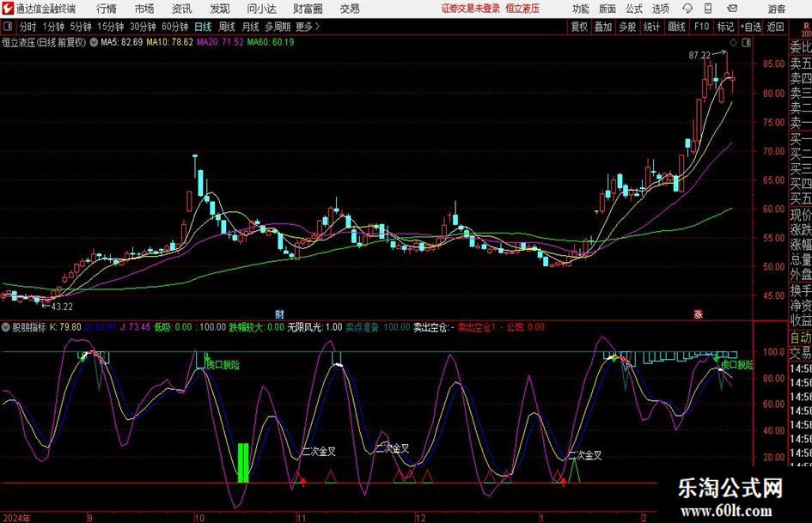Click MA20: 71.52 indicator label

[220, 42]
